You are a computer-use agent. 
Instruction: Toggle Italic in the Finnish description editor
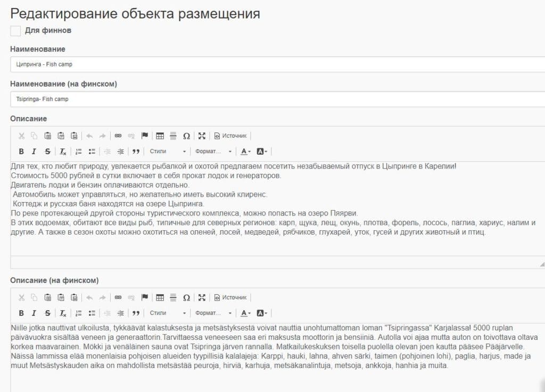(x=34, y=313)
